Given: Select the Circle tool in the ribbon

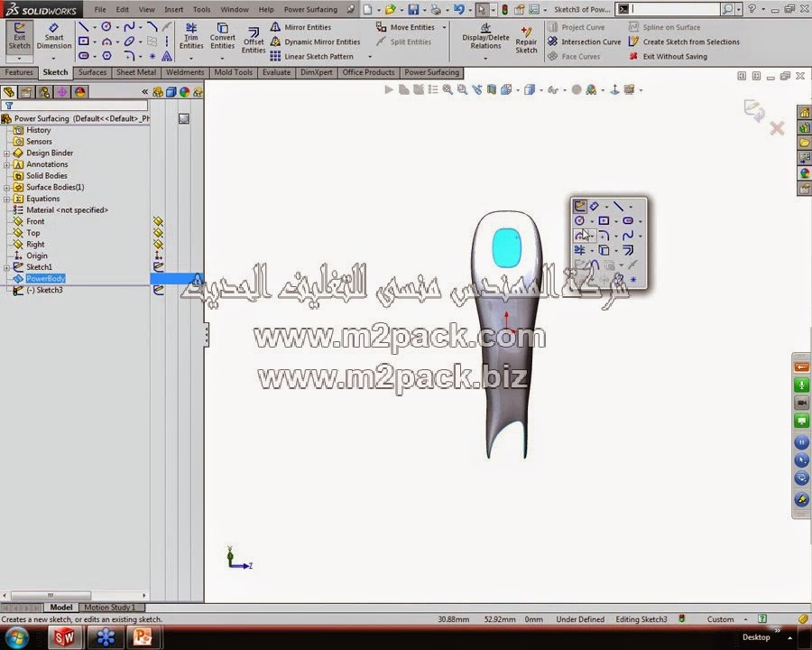Looking at the screenshot, I should point(106,26).
